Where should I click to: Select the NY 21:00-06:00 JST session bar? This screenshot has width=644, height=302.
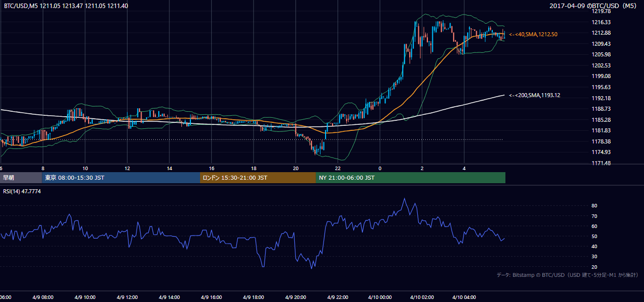pyautogui.click(x=411, y=178)
